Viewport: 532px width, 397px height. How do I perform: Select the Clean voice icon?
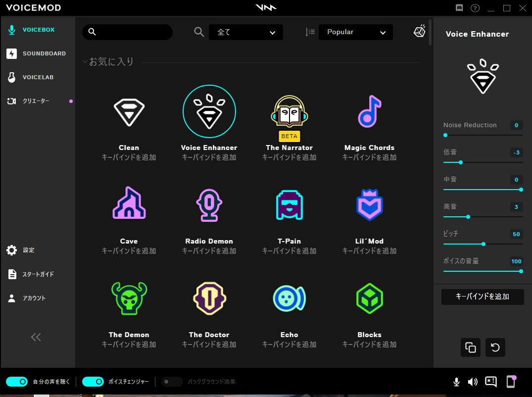point(129,112)
